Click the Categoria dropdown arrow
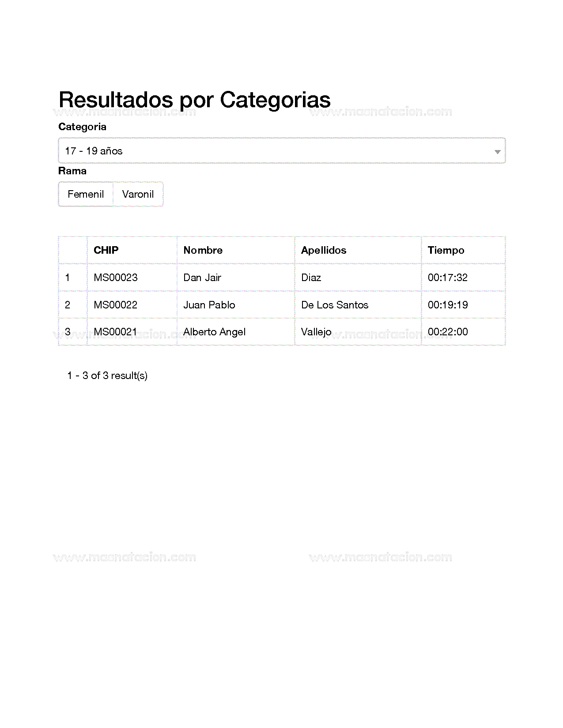The height and width of the screenshot is (728, 563). (497, 151)
